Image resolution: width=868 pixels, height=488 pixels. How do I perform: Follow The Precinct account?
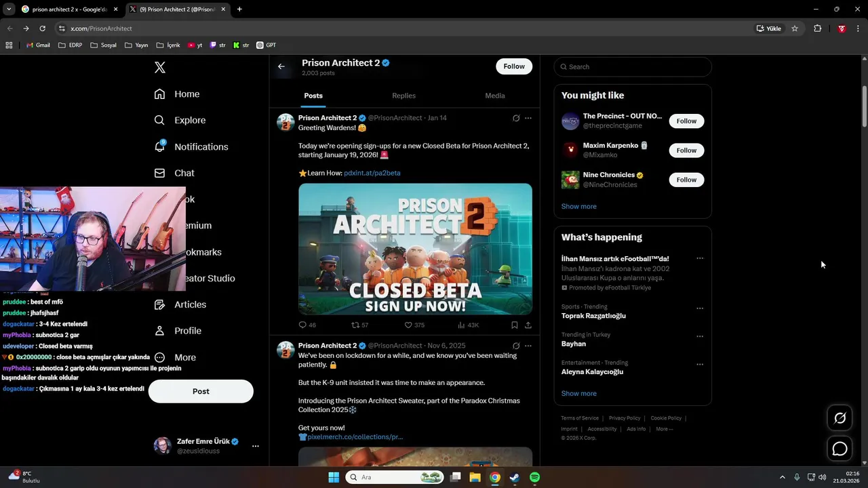(x=686, y=121)
